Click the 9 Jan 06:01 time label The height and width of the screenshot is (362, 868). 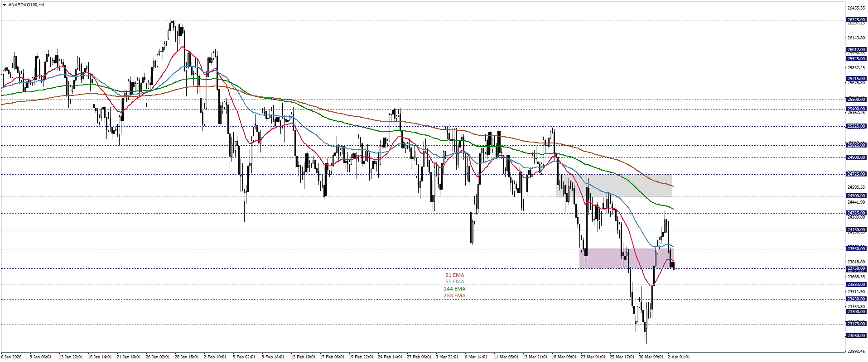click(41, 357)
